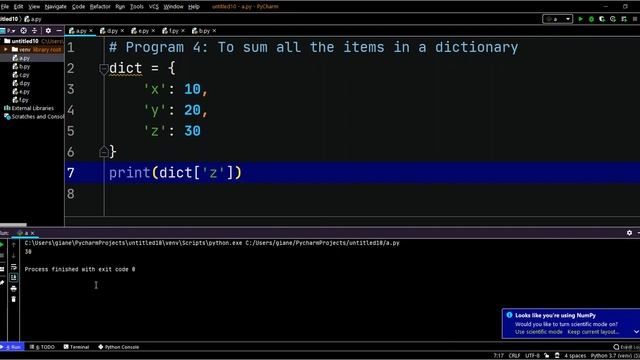
Task: Pin the run tab with pin icon
Action: tap(2, 282)
